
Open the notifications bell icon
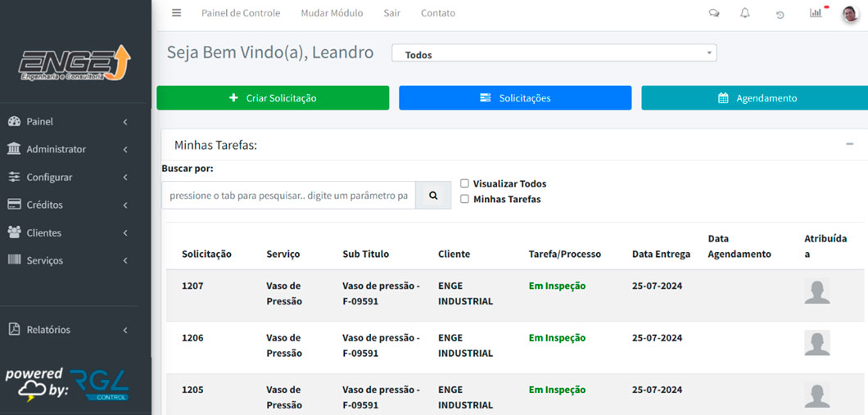click(x=745, y=13)
